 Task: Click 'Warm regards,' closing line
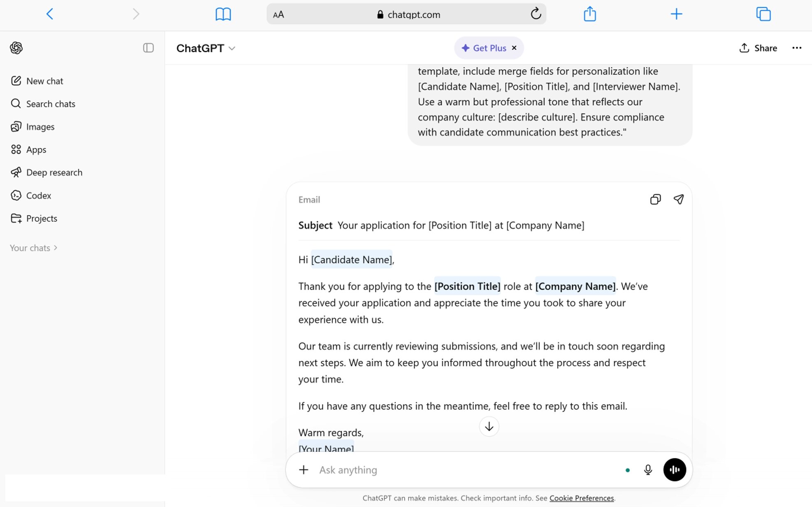[331, 433]
